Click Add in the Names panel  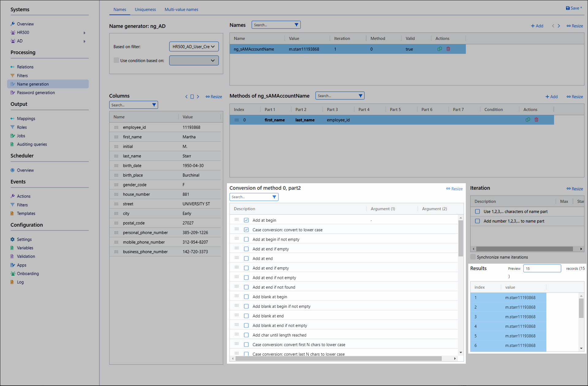click(537, 26)
